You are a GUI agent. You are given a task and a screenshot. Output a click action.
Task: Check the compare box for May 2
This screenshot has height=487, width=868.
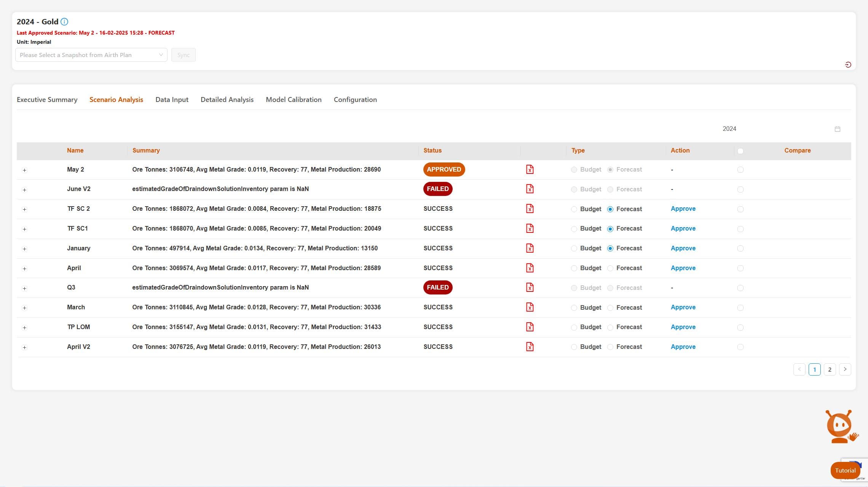coord(740,170)
